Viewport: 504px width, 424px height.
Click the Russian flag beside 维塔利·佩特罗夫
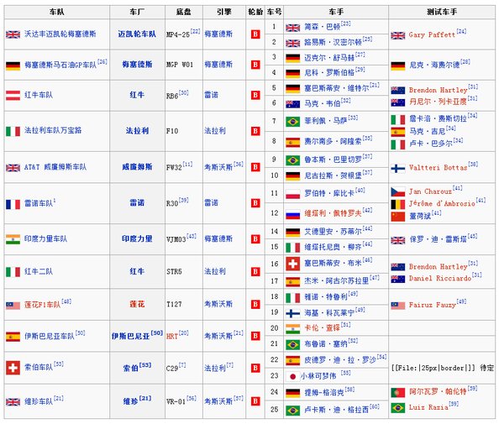[x=293, y=214]
